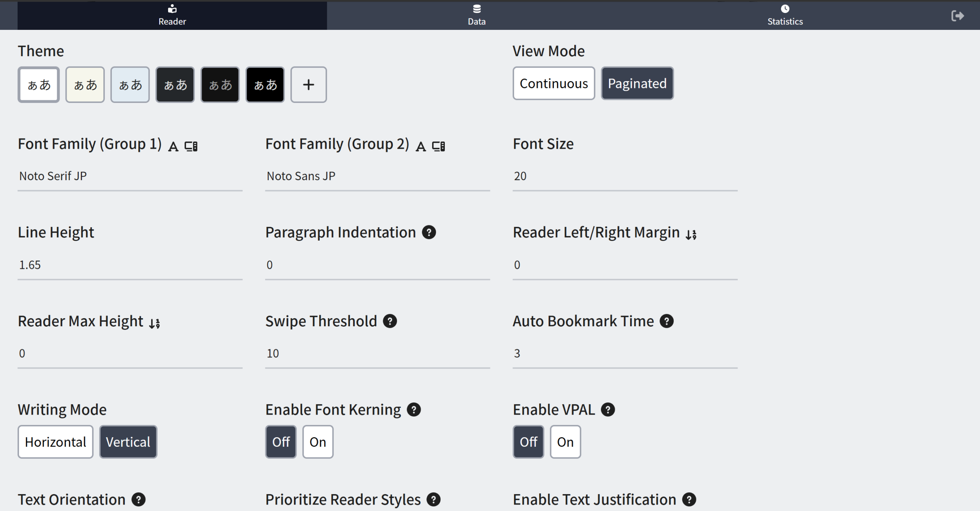The width and height of the screenshot is (980, 511).
Task: Click the local font icon for Font Family Group 2
Action: click(438, 146)
